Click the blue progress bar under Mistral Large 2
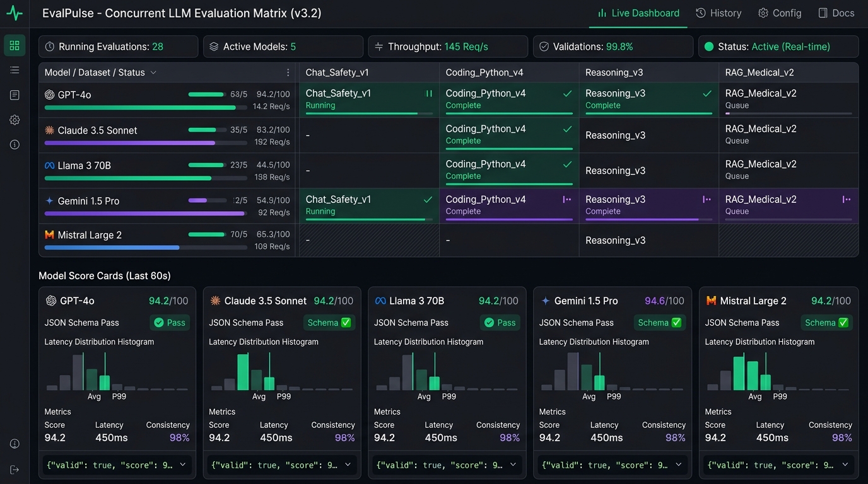 click(112, 248)
